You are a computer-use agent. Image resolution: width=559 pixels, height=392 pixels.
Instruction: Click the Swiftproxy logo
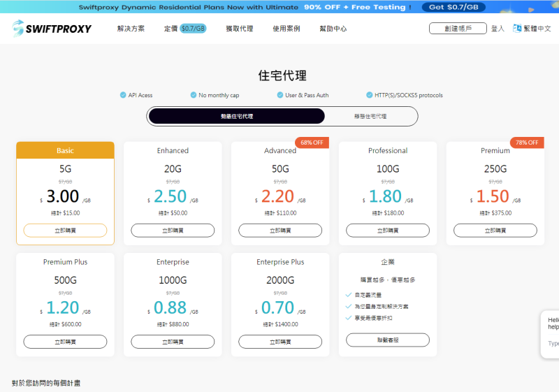coord(52,29)
